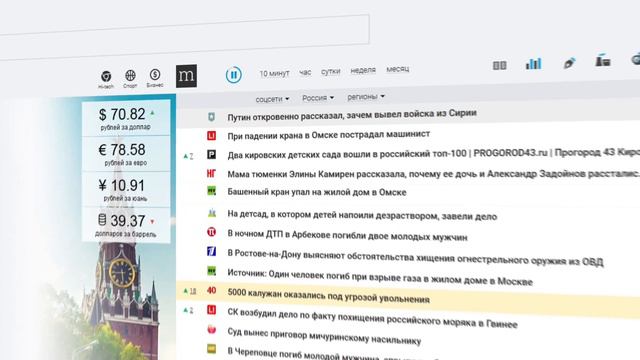Click rank change ▲2 beside СК story
This screenshot has height=360, width=640.
(x=188, y=310)
